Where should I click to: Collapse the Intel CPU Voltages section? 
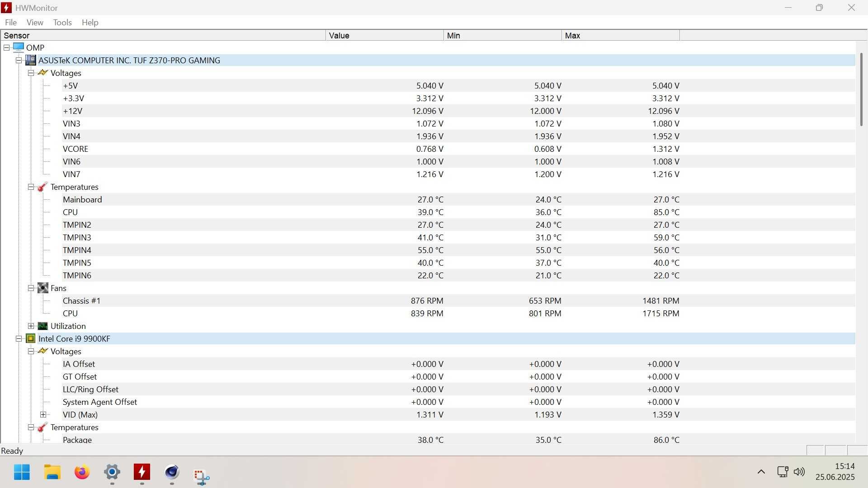[31, 351]
